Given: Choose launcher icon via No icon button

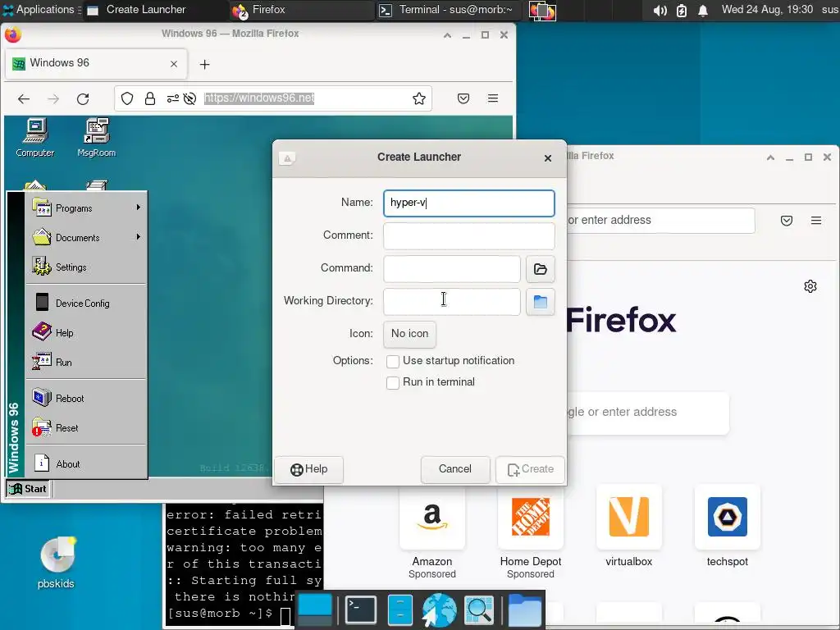Looking at the screenshot, I should click(410, 334).
